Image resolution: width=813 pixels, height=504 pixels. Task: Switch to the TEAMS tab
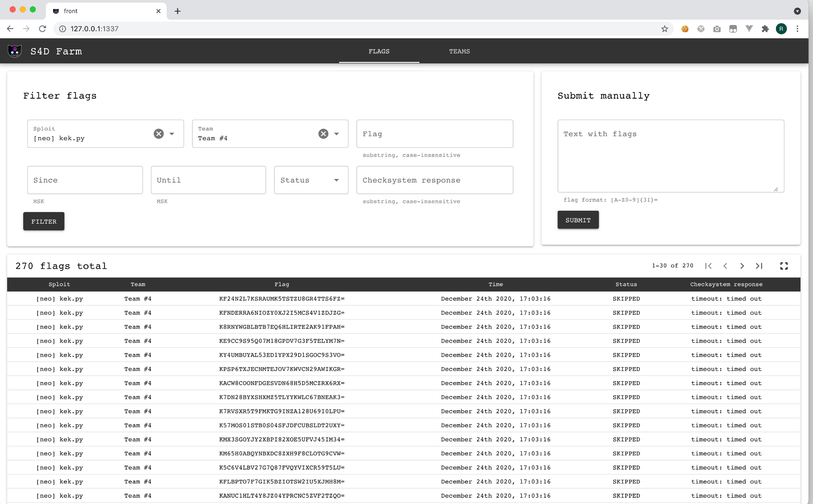click(459, 51)
